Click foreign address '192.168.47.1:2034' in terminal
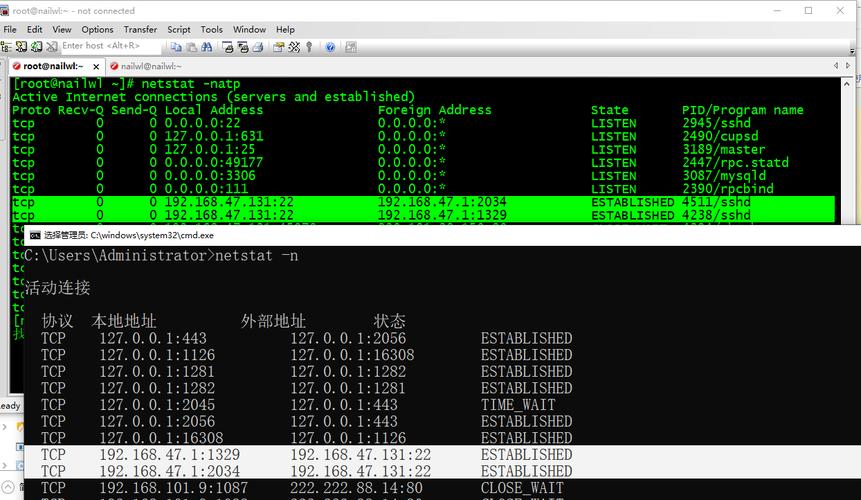The height and width of the screenshot is (500, 861). point(442,202)
